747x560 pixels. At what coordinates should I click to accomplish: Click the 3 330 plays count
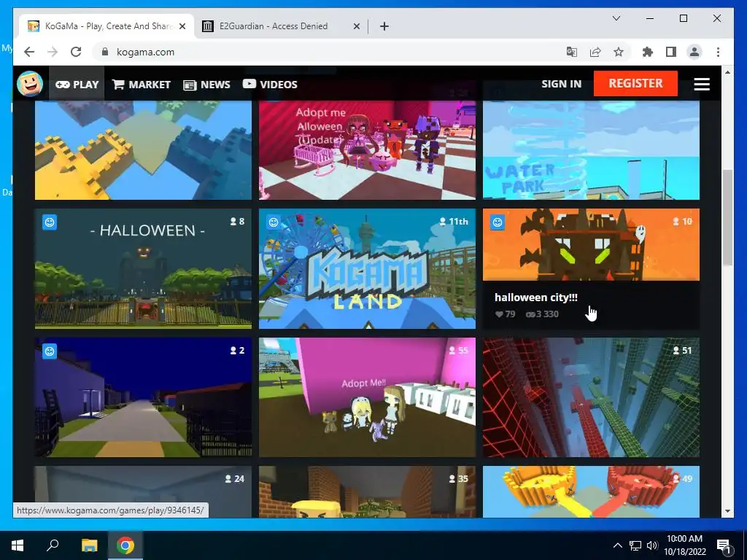click(542, 314)
